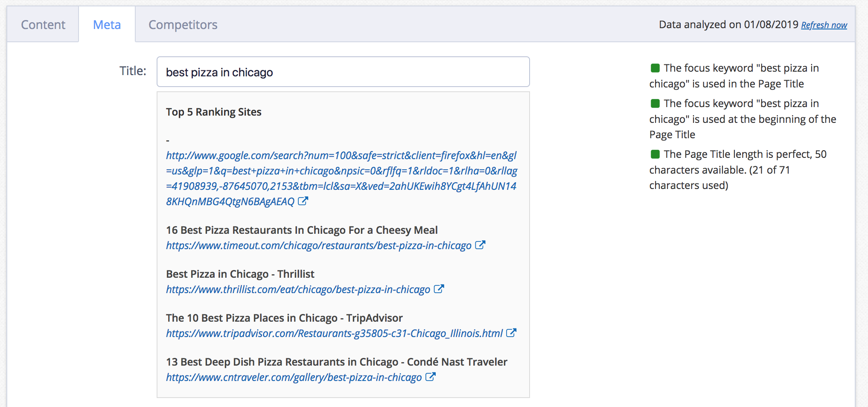Viewport: 868px width, 407px height.
Task: Open the thrillist.com best pizza link
Action: pos(298,290)
